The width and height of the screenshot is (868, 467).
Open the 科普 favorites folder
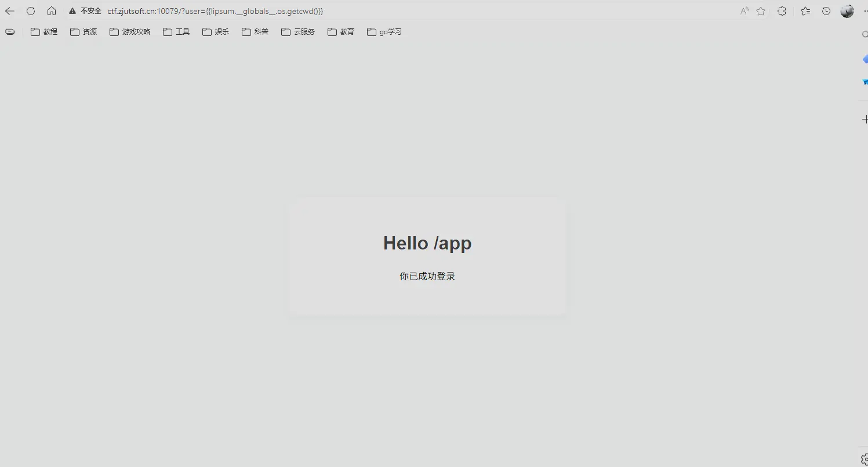255,31
